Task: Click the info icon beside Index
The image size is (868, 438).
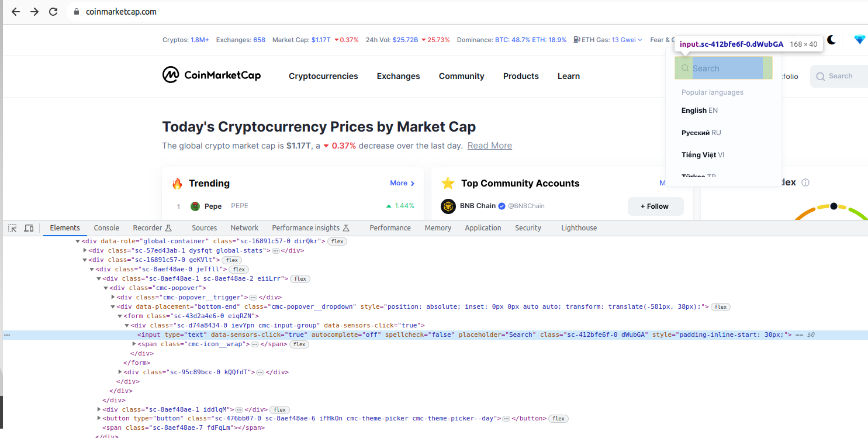Action: coord(805,182)
